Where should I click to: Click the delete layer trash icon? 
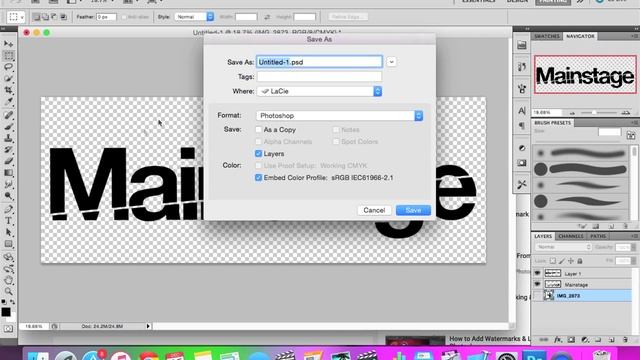click(x=625, y=340)
